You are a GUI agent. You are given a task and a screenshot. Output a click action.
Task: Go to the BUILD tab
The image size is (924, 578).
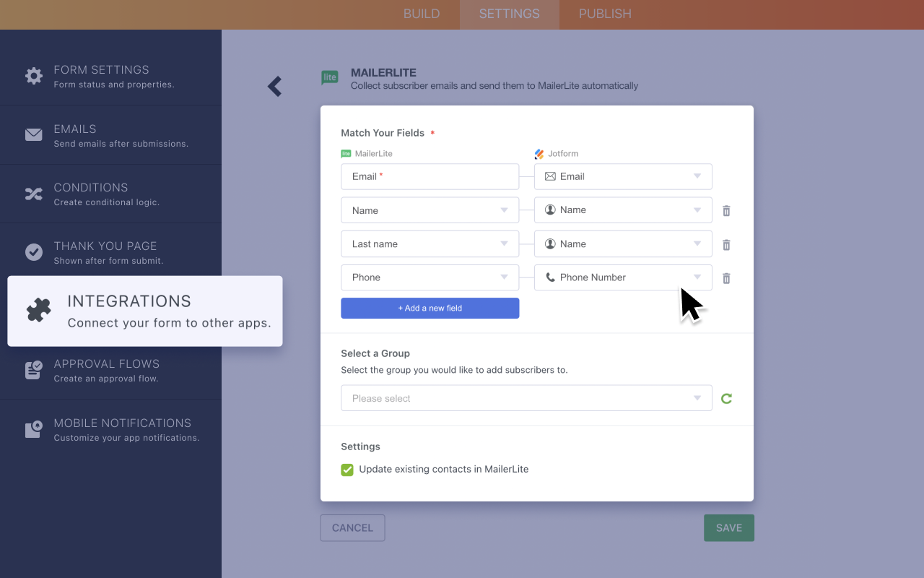[x=421, y=14]
